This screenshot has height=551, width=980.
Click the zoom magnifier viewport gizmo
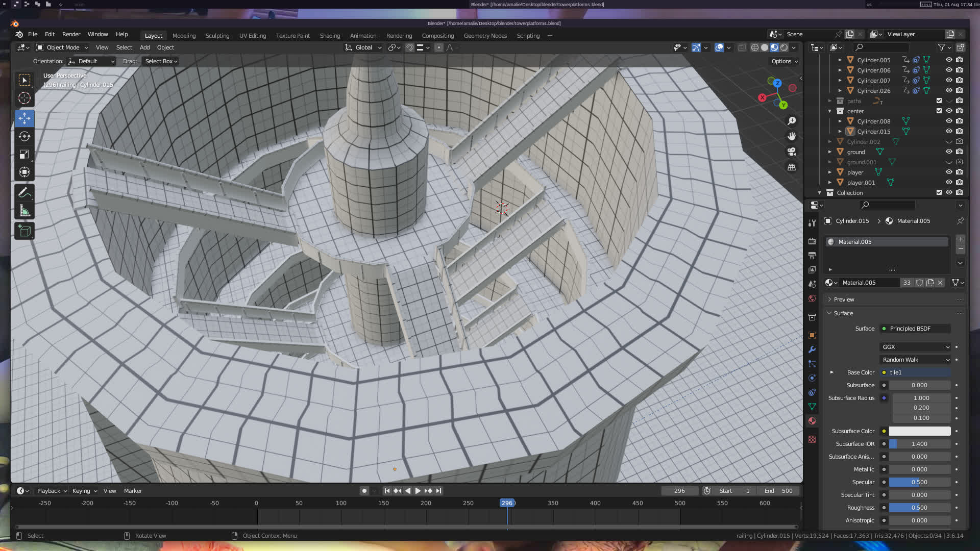tap(792, 121)
